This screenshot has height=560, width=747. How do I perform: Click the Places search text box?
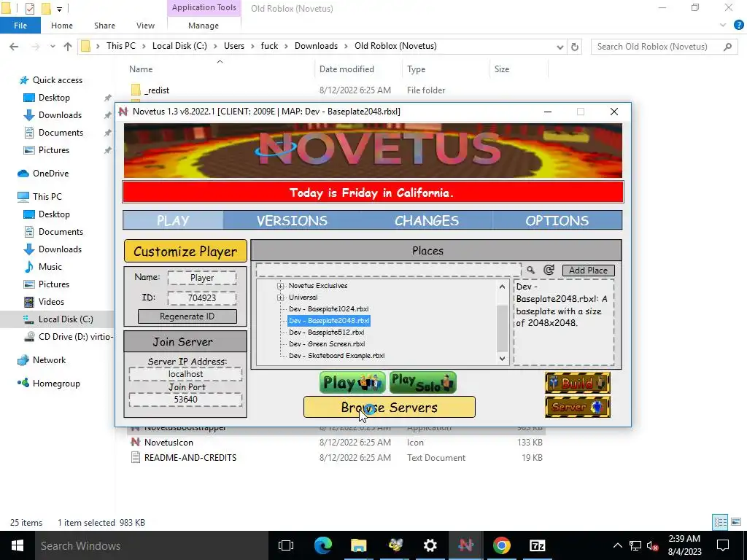[x=388, y=270]
